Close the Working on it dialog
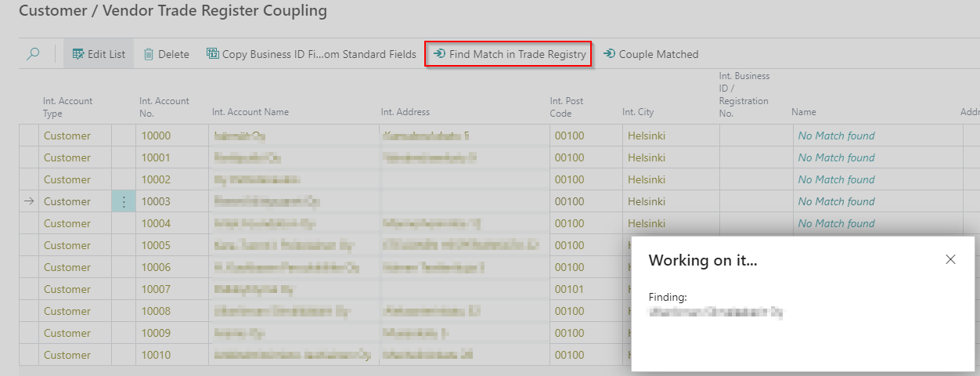980x376 pixels. pyautogui.click(x=950, y=259)
